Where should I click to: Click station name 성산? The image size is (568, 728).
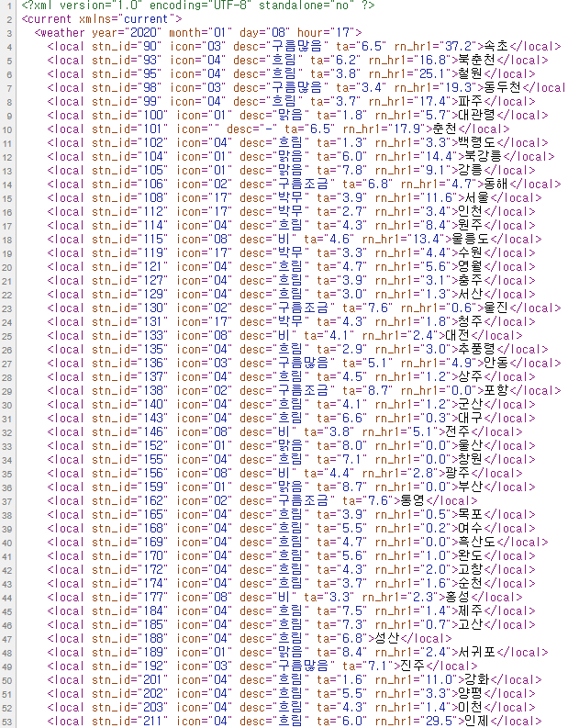[x=387, y=638]
